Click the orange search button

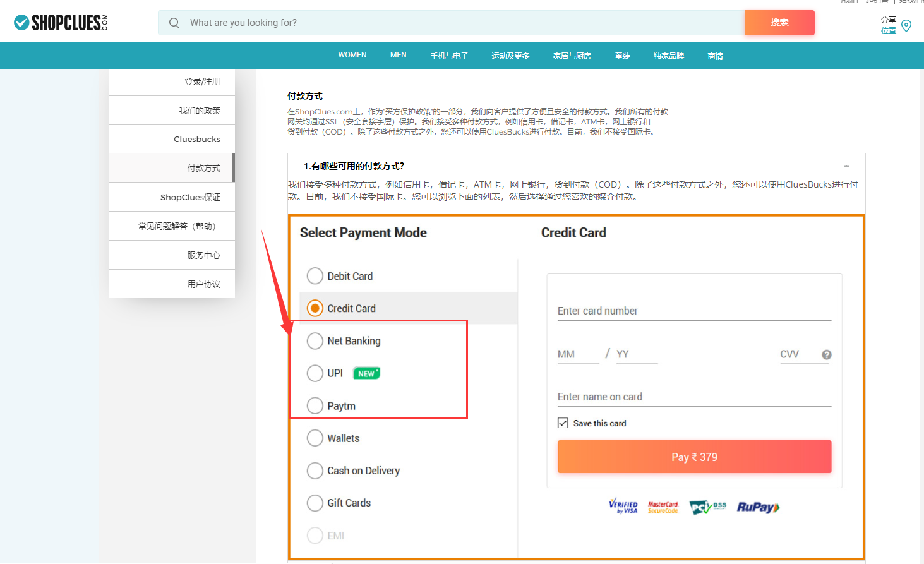[779, 23]
